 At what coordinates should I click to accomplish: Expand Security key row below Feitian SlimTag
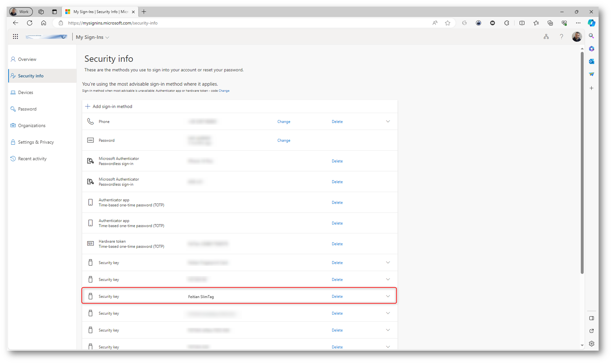click(388, 313)
